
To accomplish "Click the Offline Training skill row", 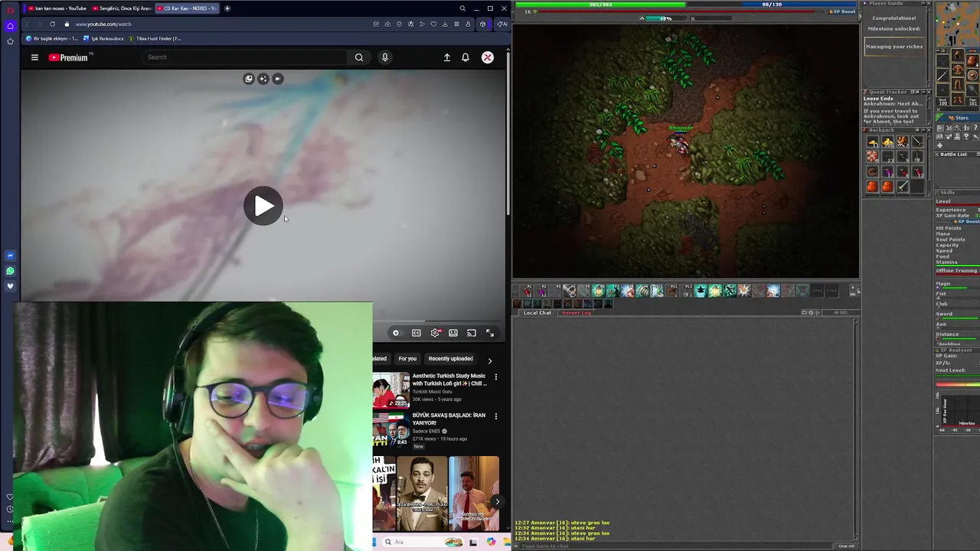I will click(x=957, y=271).
